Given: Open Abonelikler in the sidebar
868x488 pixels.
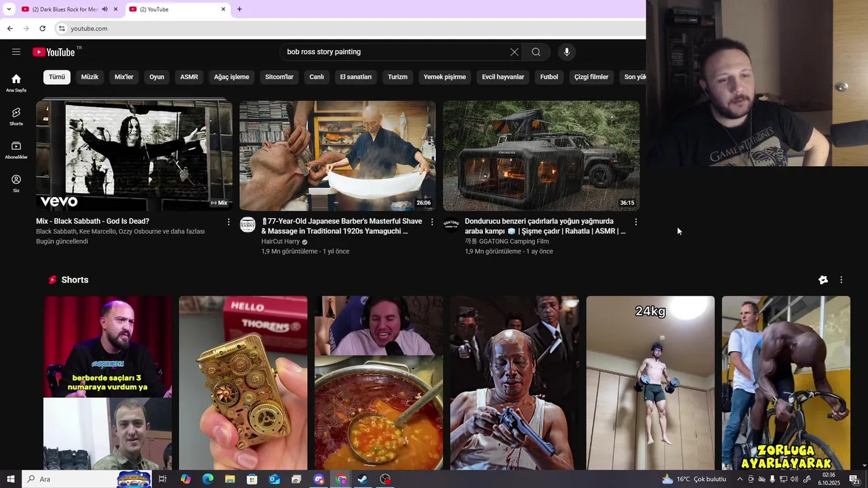Looking at the screenshot, I should [16, 150].
